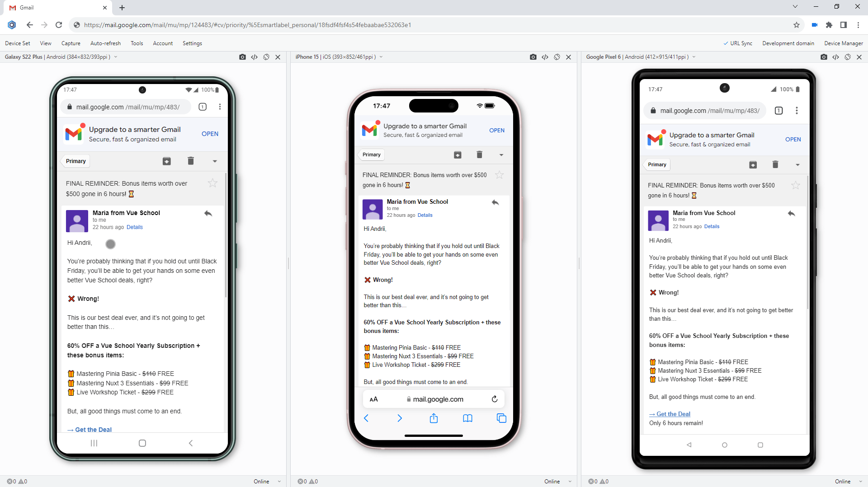Screen dimensions: 868x487
Task: Open Details link on Pixel 6 email
Action: click(x=712, y=226)
